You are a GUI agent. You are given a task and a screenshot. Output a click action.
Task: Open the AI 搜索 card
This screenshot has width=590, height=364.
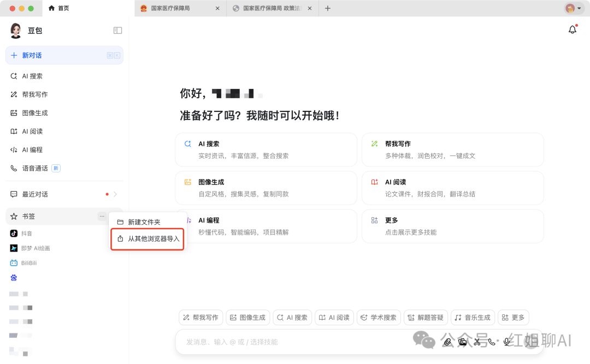coord(266,150)
